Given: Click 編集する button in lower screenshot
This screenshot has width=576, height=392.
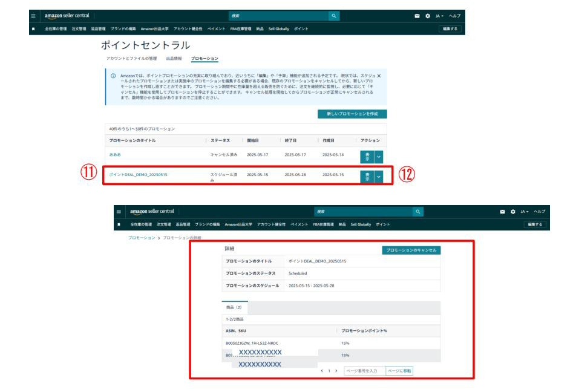Looking at the screenshot, I should pos(535,224).
